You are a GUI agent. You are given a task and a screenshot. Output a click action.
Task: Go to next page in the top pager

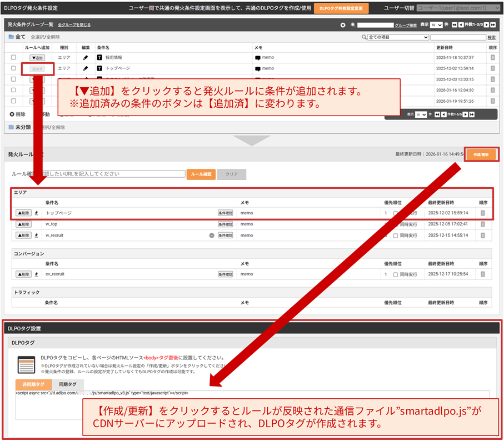click(486, 25)
